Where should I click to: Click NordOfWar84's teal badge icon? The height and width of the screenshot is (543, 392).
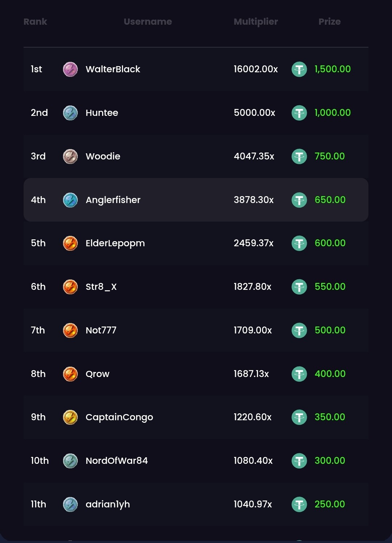(x=70, y=461)
